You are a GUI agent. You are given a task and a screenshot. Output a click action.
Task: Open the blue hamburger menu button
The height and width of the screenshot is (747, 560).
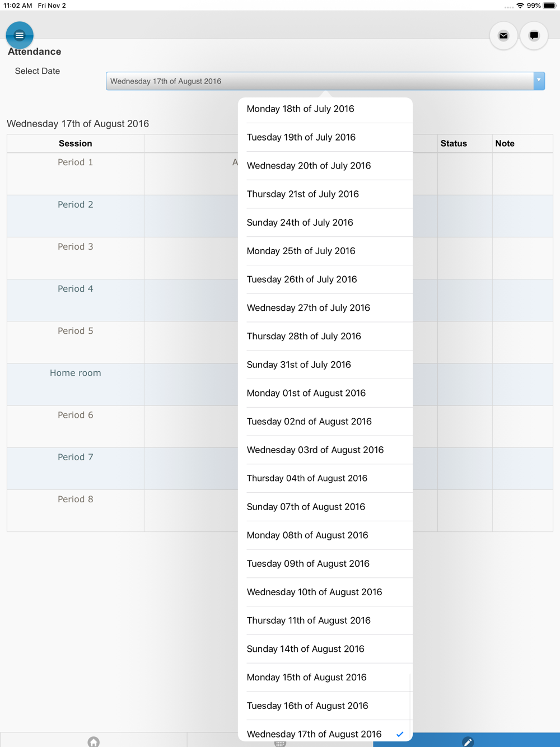point(20,35)
